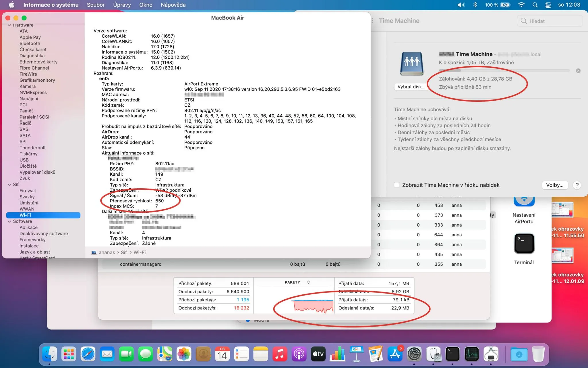Open the Soubor menu
The image size is (588, 368).
coord(96,5)
